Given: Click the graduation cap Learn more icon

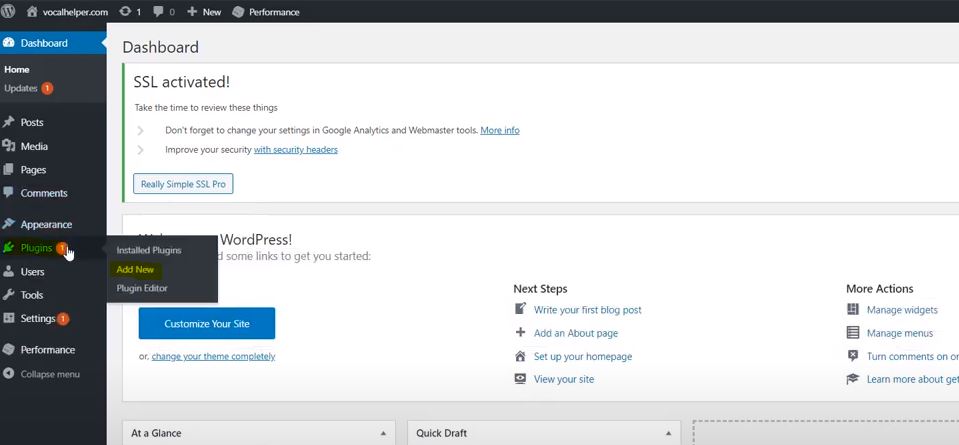Looking at the screenshot, I should (x=853, y=379).
